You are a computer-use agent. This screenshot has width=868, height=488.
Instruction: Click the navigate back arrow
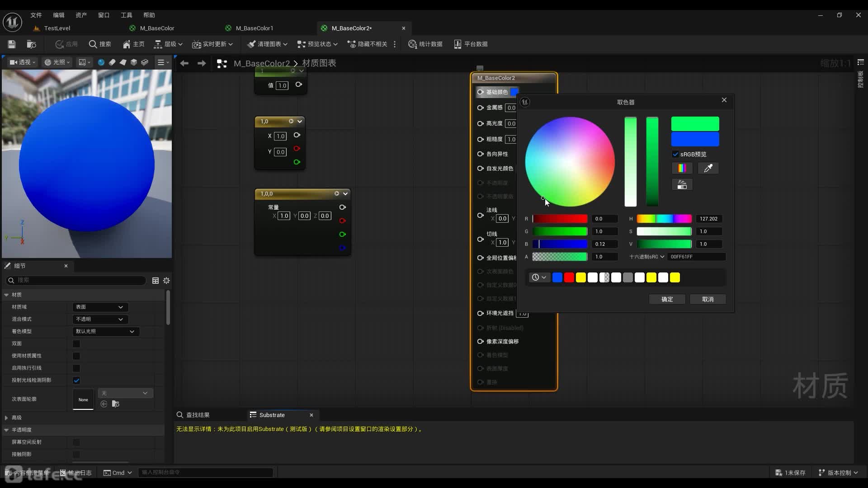pos(184,63)
